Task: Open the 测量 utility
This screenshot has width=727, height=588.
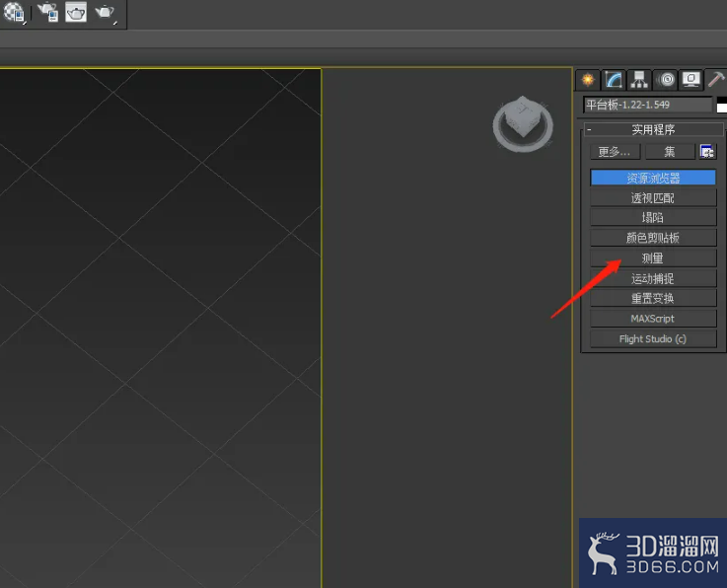Action: click(x=653, y=258)
